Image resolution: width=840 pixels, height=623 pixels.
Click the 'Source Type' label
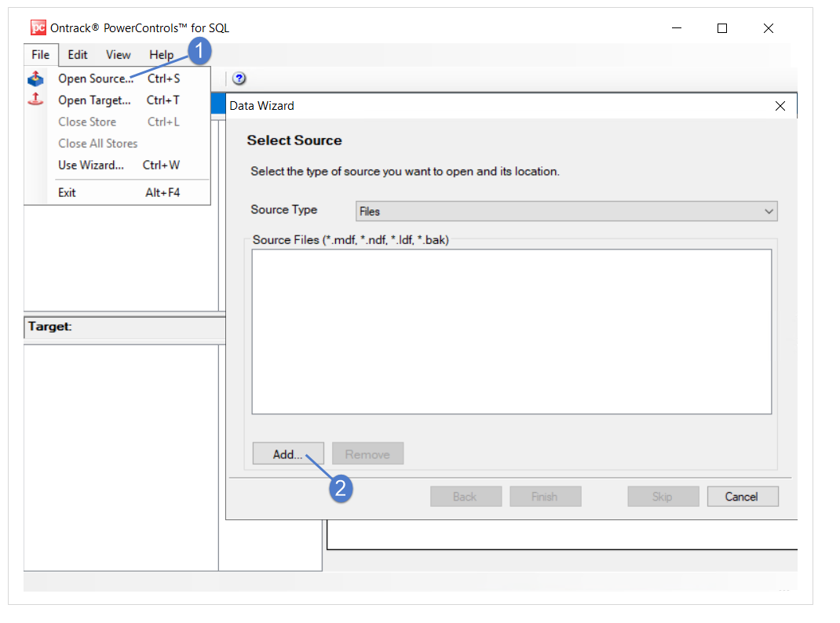(284, 209)
